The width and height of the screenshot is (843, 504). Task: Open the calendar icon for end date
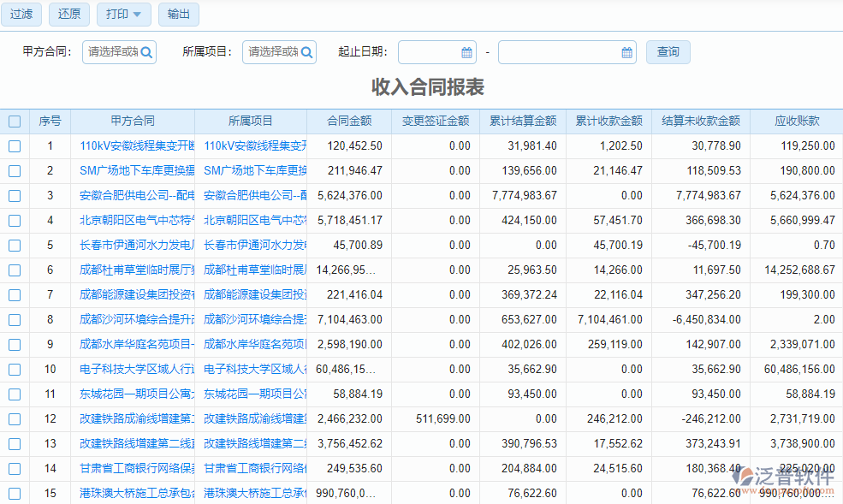(628, 51)
